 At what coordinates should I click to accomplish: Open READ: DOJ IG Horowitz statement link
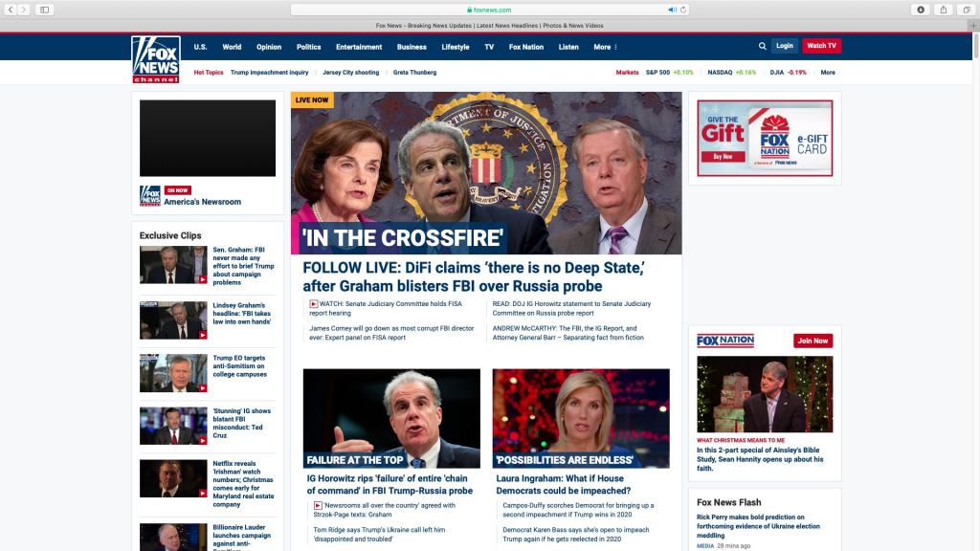click(572, 309)
